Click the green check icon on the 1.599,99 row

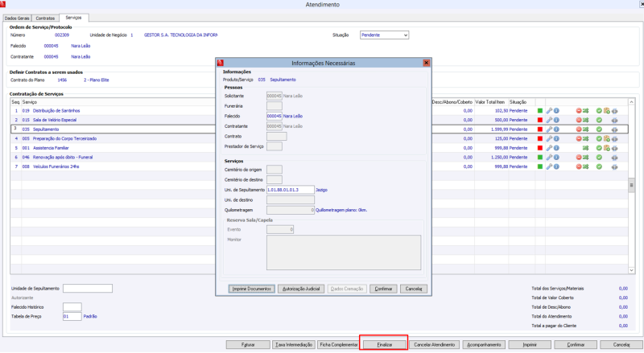599,129
